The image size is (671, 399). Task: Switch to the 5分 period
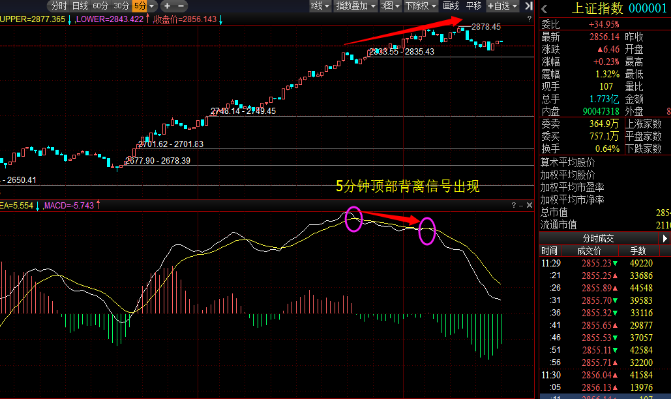(140, 6)
